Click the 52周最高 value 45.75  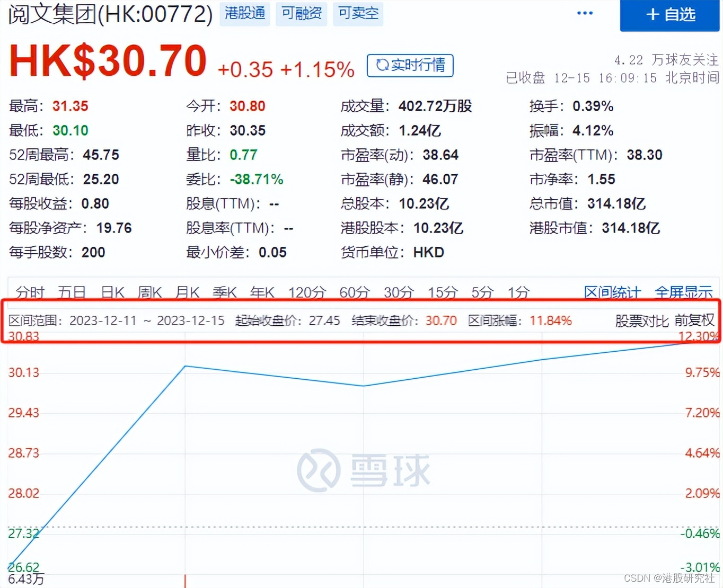pos(101,155)
